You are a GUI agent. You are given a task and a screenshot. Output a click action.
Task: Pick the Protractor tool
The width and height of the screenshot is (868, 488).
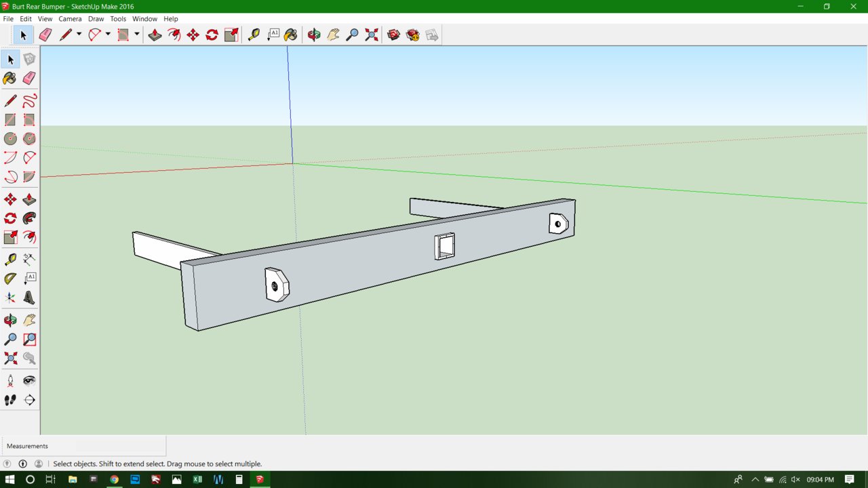pos(10,278)
